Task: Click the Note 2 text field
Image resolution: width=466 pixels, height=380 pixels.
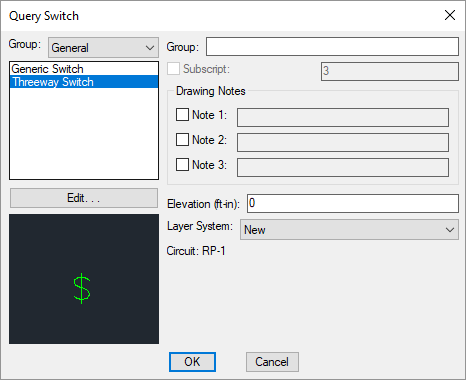Action: 343,142
